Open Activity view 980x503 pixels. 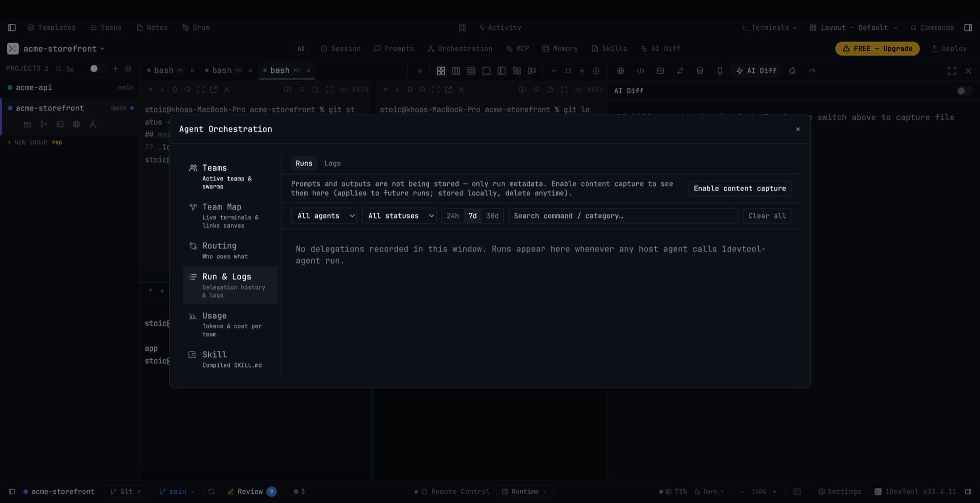[x=500, y=28]
